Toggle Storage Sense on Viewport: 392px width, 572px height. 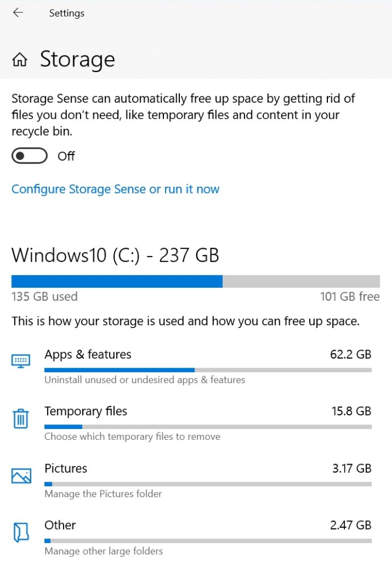(x=28, y=156)
